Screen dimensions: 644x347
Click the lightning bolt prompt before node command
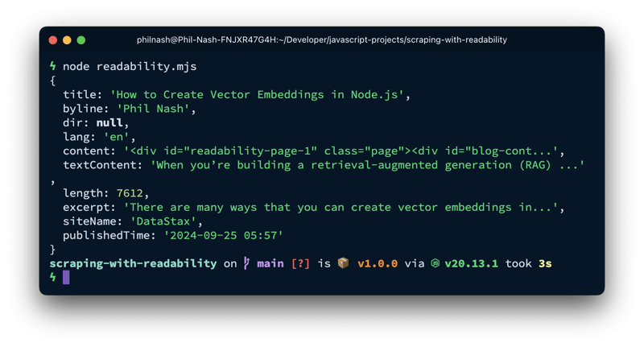53,66
